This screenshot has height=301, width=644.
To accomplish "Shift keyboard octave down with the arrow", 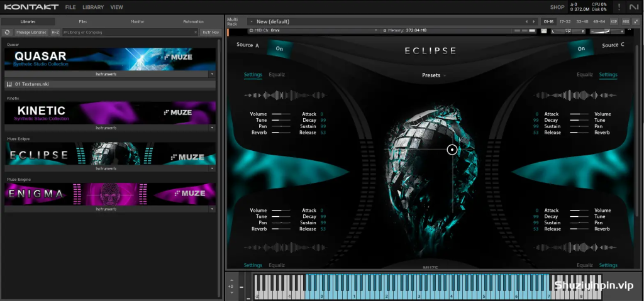I will [x=231, y=292].
